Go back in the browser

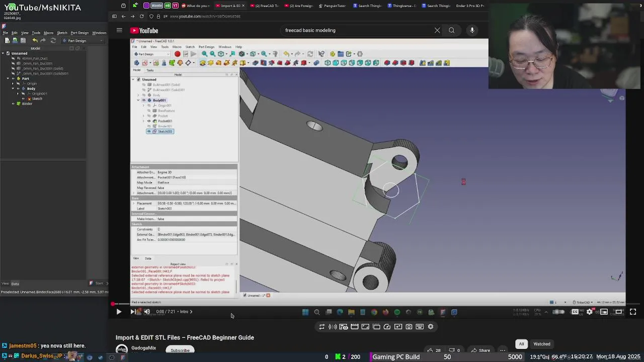(123, 16)
